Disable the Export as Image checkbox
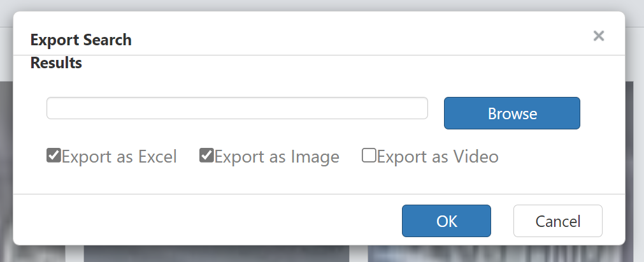The height and width of the screenshot is (262, 644). coord(206,156)
